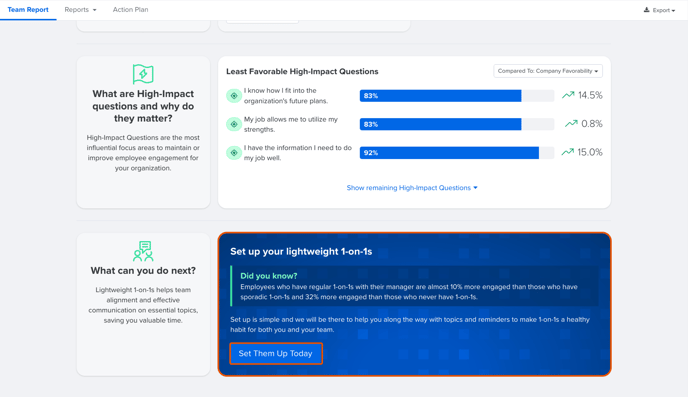The image size is (688, 397).
Task: Expand the Reports dropdown menu
Action: 80,10
